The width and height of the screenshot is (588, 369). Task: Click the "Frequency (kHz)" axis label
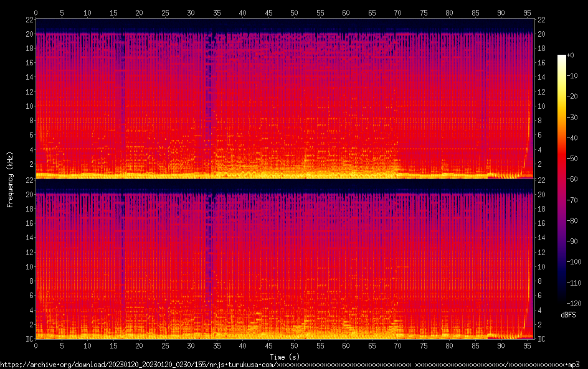[x=10, y=179]
